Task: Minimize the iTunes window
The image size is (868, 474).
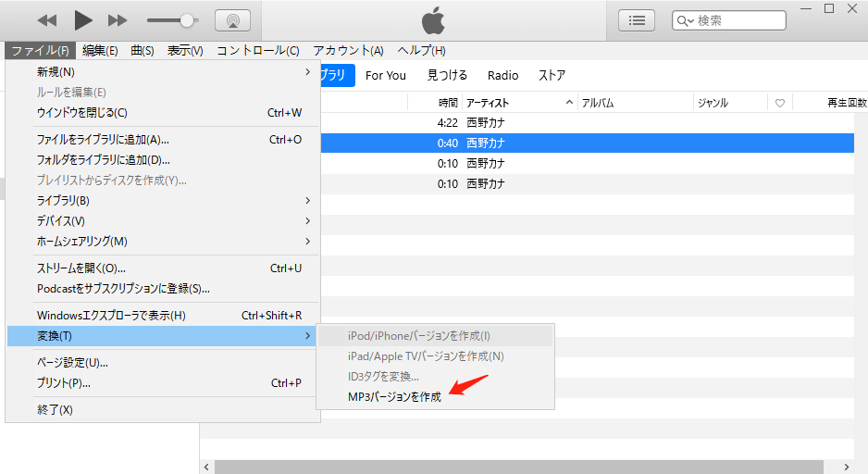Action: [x=806, y=8]
